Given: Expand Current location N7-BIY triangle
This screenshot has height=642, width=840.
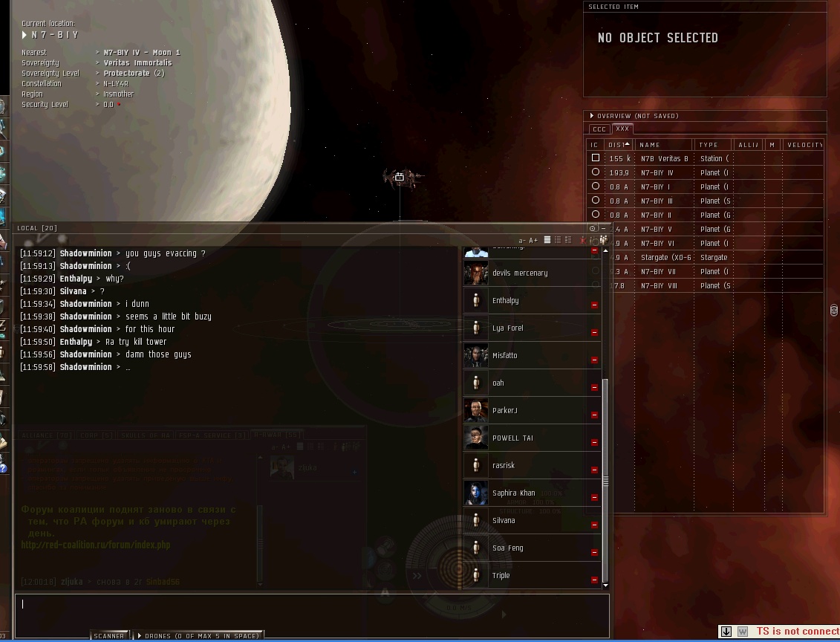Looking at the screenshot, I should (x=24, y=35).
